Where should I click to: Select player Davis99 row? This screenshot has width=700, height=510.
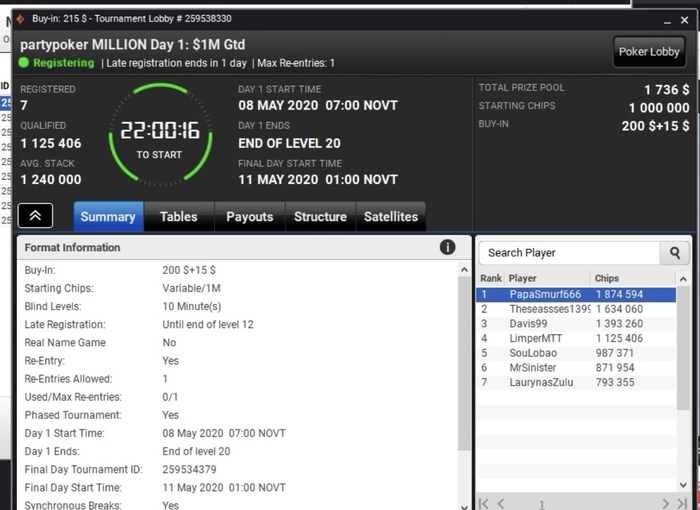[x=576, y=324]
